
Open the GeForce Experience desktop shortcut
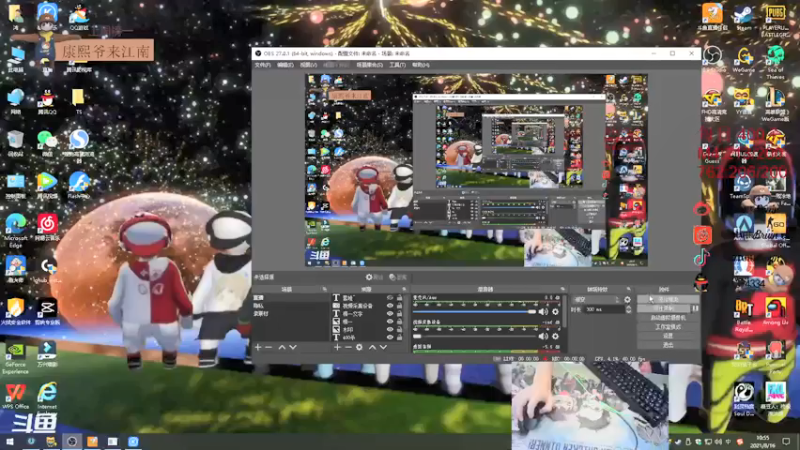[x=15, y=358]
